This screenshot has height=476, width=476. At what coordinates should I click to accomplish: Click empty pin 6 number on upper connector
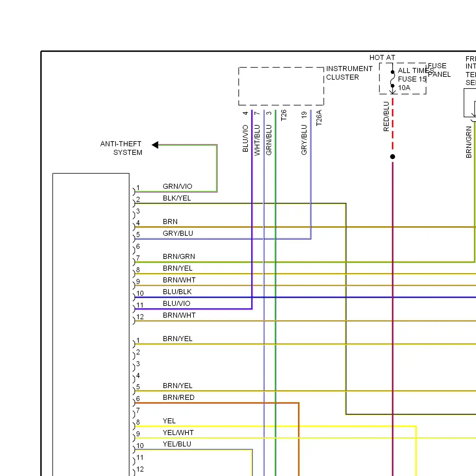point(138,246)
